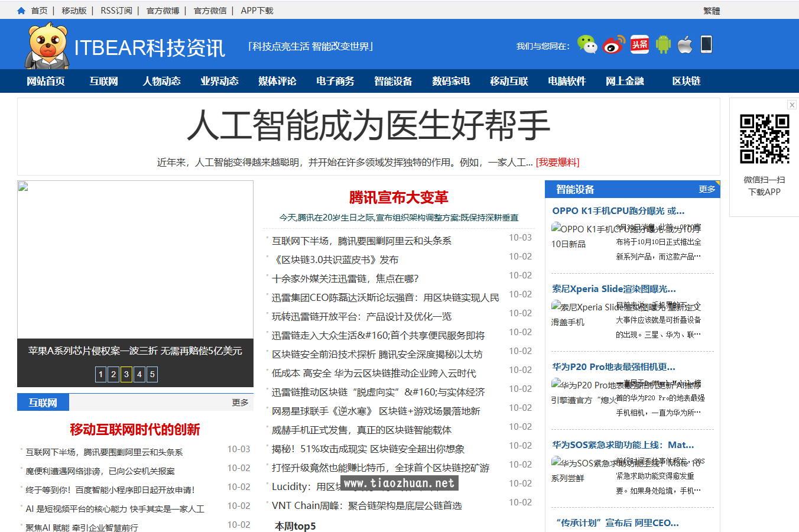Screen dimensions: 799x532
Task: Click the Sina Weibo icon
Action: click(613, 44)
